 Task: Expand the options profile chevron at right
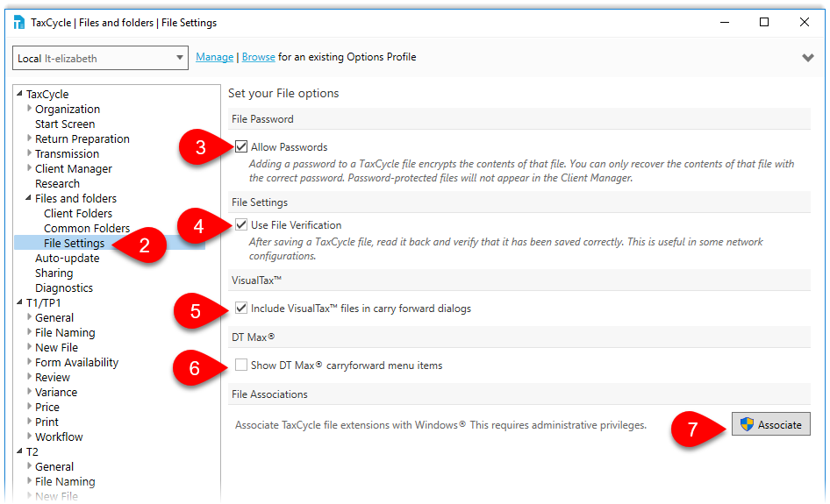point(808,58)
